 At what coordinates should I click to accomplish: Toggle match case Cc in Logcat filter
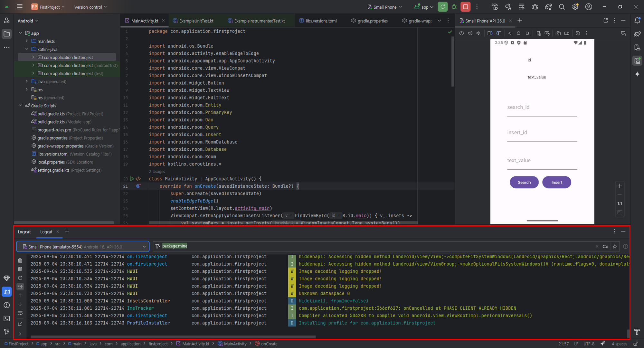(x=605, y=247)
